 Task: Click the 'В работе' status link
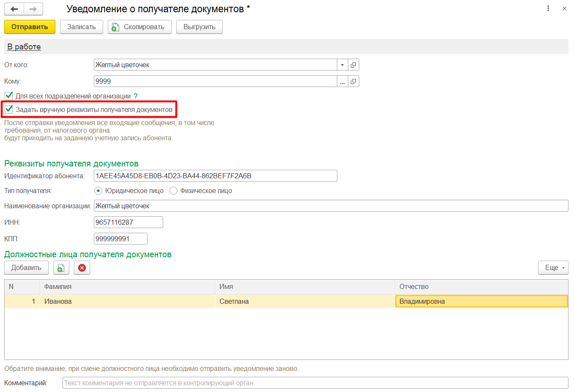pos(24,47)
